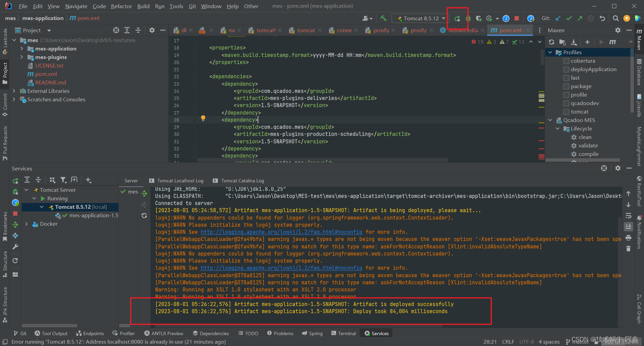This screenshot has width=644, height=346.
Task: Switch to Tomcat Catalina Log tab
Action: coord(238,181)
